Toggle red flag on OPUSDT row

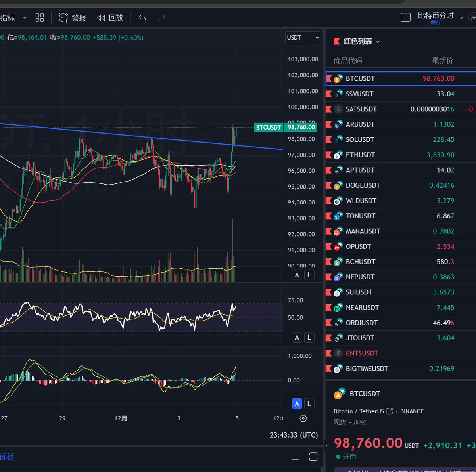pyautogui.click(x=328, y=247)
